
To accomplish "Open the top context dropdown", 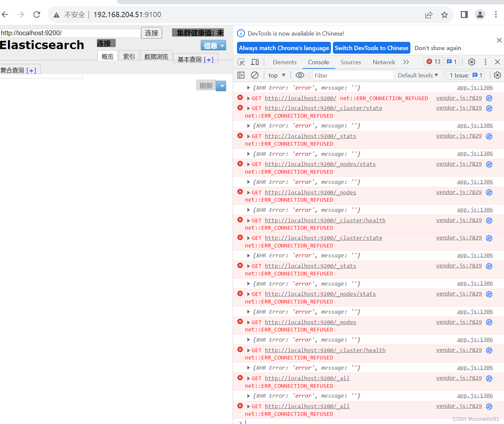I will point(277,75).
